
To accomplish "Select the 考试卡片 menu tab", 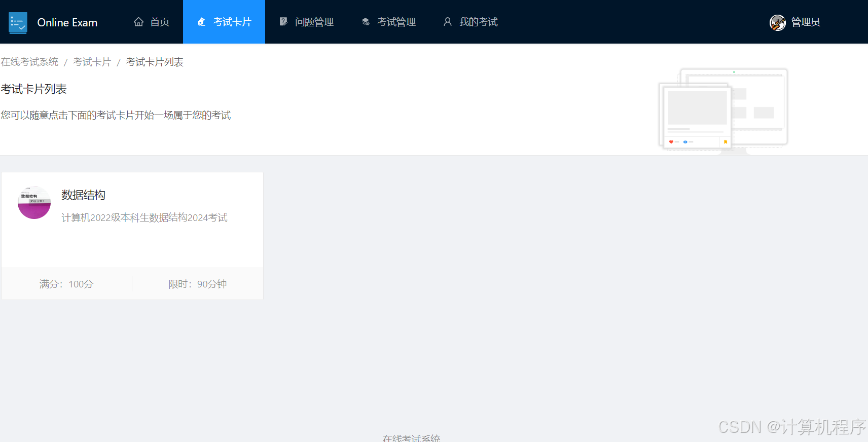I will (224, 22).
